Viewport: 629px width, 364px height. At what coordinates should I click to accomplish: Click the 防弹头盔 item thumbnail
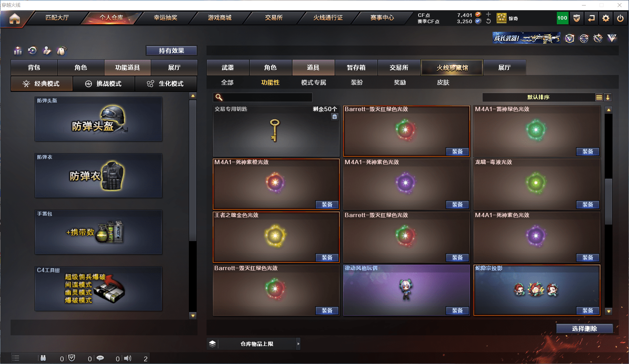coord(99,119)
